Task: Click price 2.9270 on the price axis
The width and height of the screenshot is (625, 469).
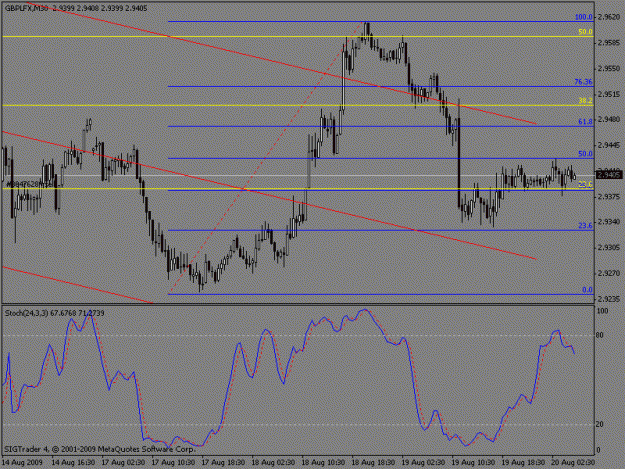Action: (609, 273)
